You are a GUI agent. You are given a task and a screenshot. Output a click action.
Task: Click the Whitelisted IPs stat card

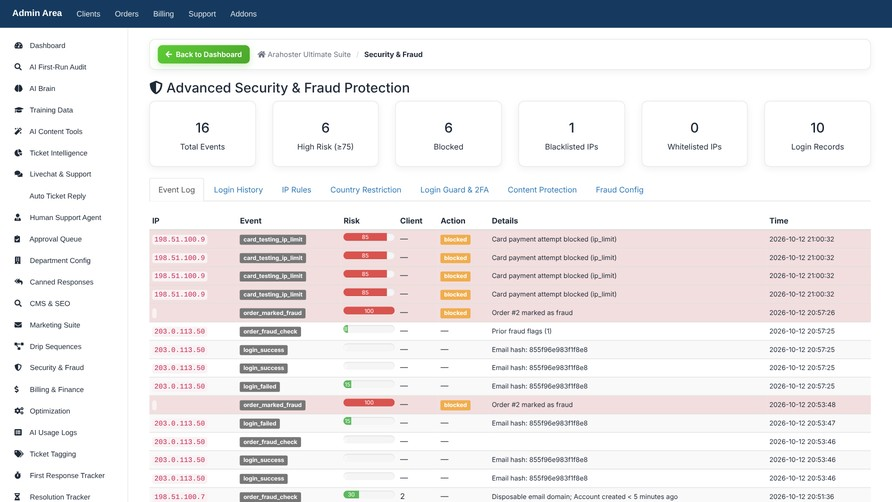coord(694,134)
